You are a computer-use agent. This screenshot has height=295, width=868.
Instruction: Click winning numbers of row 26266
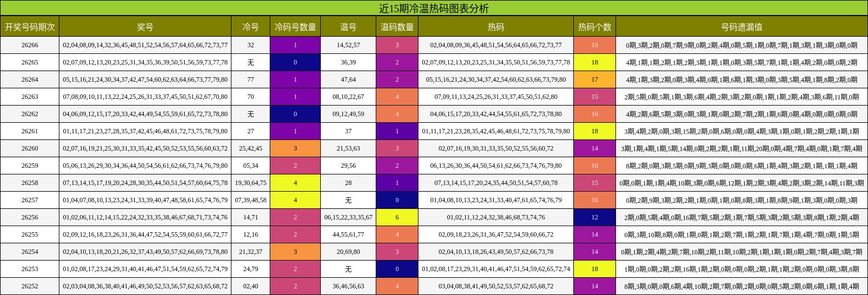(145, 45)
